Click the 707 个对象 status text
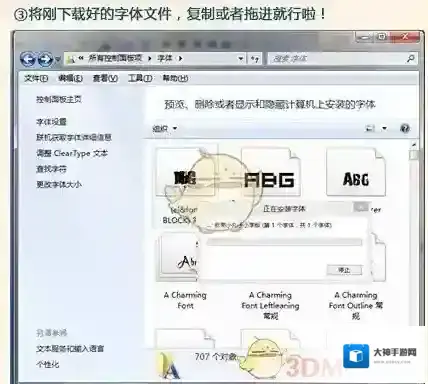 click(216, 357)
